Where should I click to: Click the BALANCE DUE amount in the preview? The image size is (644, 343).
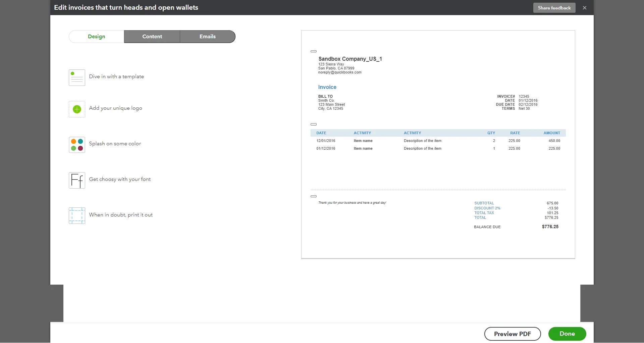click(x=550, y=227)
